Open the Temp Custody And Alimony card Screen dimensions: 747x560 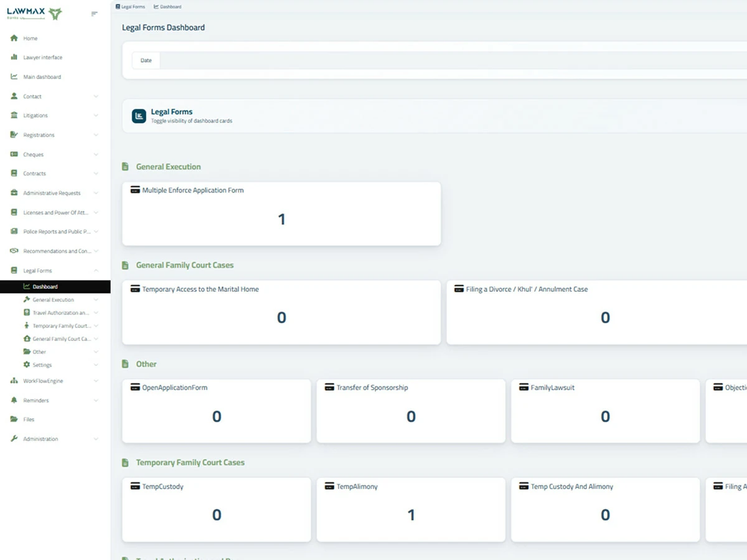click(605, 510)
